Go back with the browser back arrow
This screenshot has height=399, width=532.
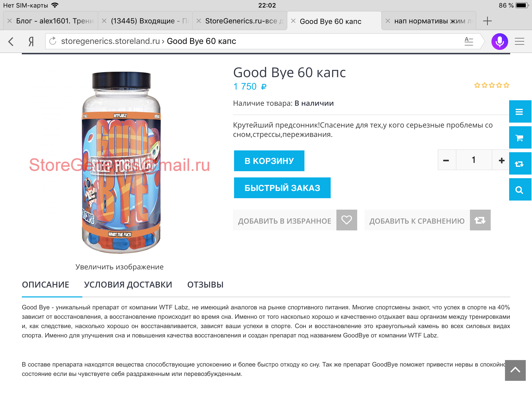tap(11, 41)
